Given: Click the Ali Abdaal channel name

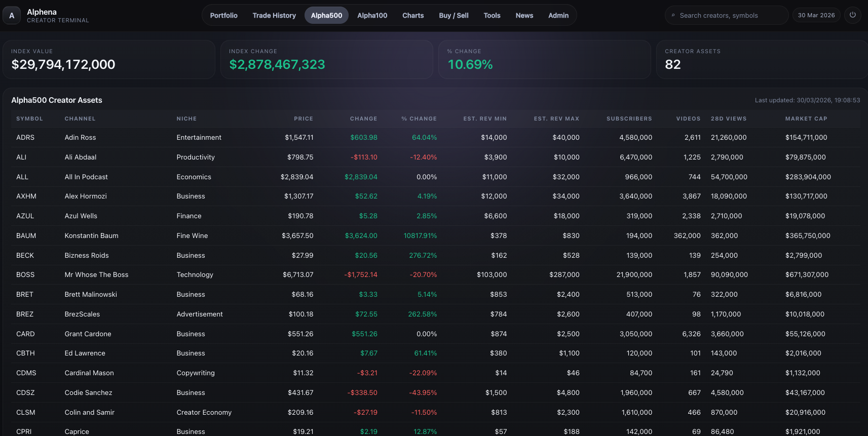Looking at the screenshot, I should click(81, 157).
